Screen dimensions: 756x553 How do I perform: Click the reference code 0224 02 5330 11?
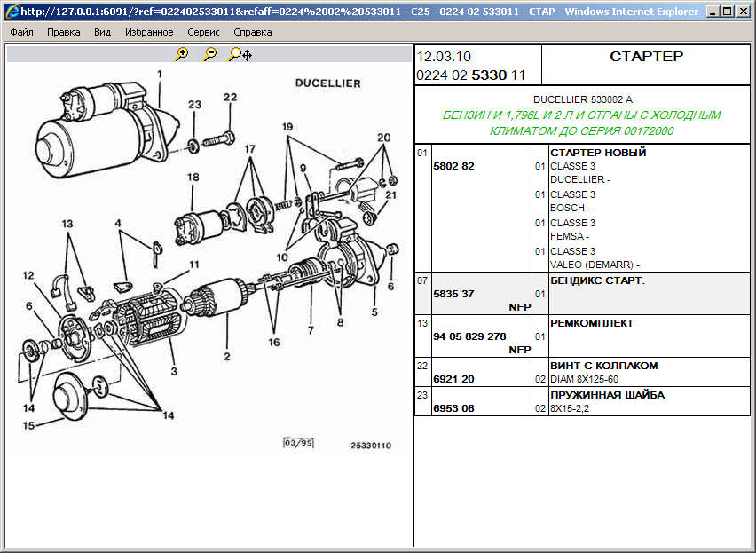[x=470, y=75]
